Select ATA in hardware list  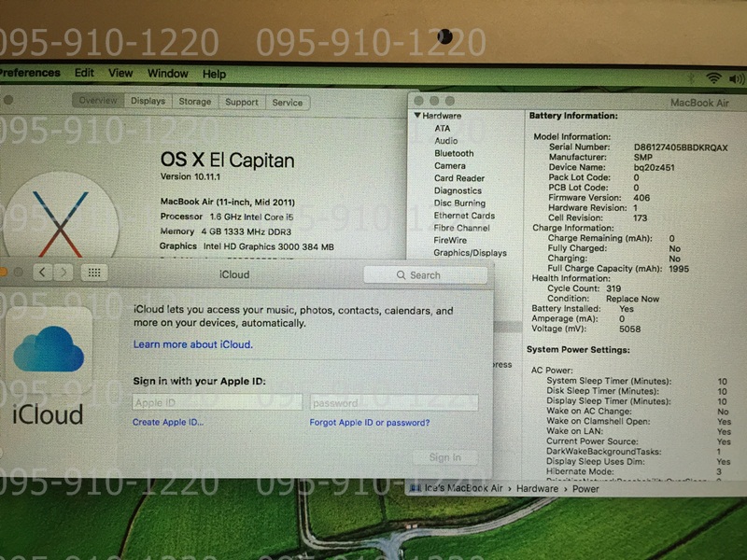[442, 128]
